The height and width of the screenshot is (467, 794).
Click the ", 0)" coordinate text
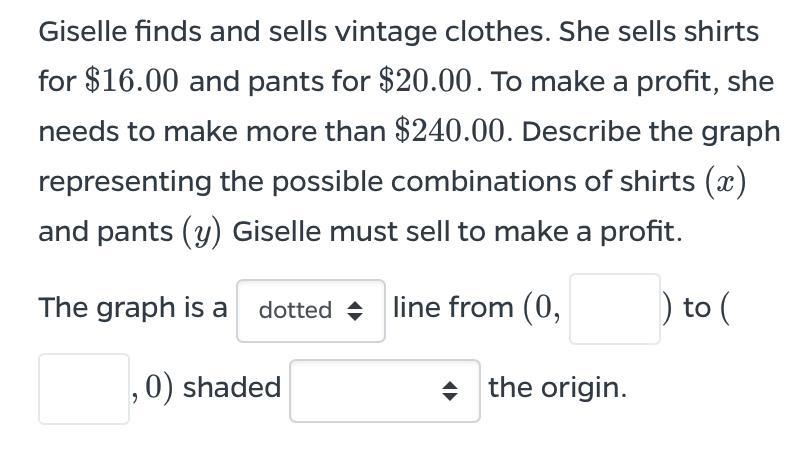[x=152, y=387]
